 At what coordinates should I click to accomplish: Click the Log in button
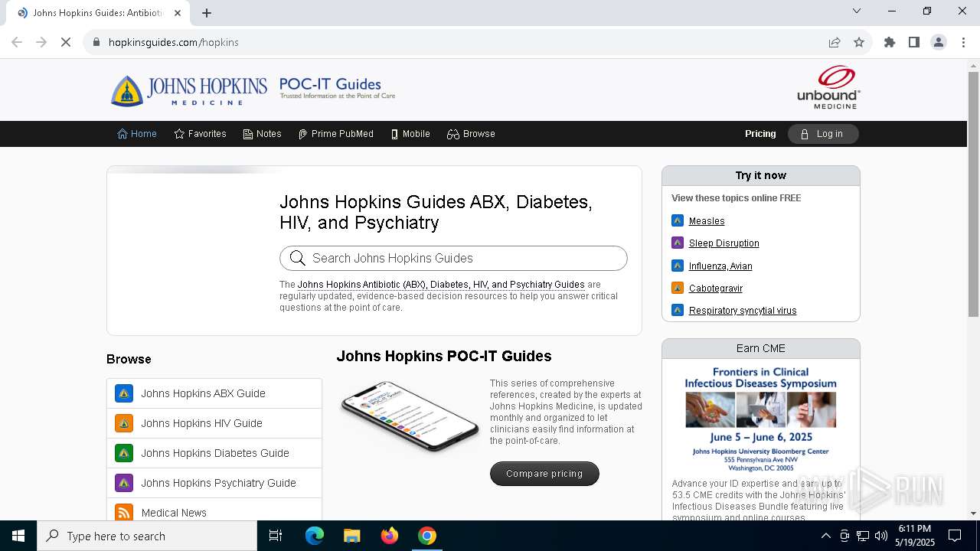tap(823, 134)
